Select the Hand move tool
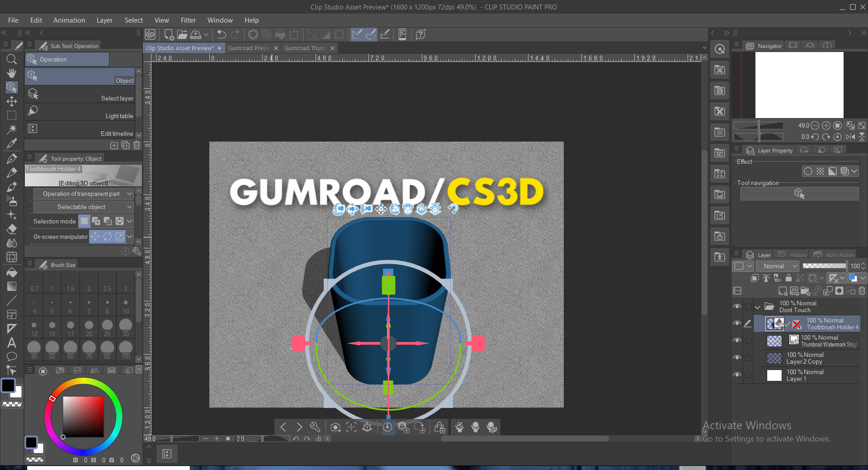868x470 pixels. [x=12, y=73]
